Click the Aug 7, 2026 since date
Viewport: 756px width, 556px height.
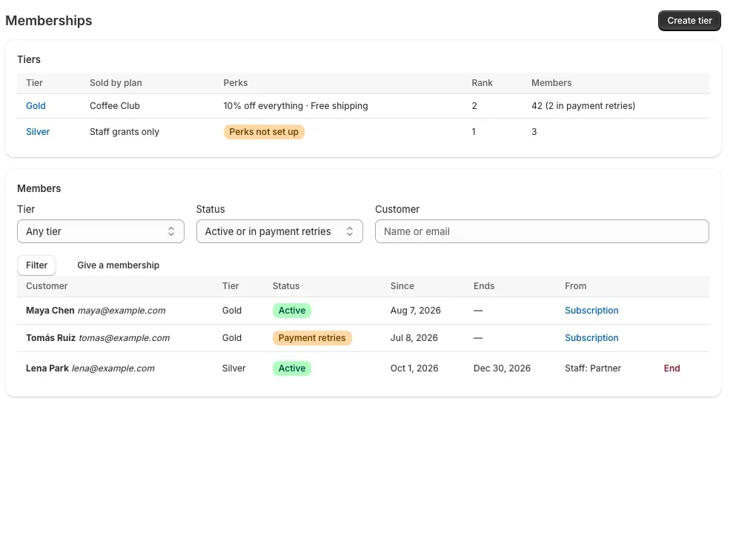click(x=416, y=311)
